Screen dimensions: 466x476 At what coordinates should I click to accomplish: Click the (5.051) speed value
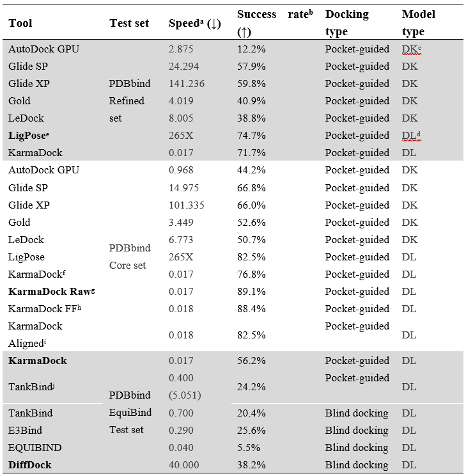tap(187, 395)
